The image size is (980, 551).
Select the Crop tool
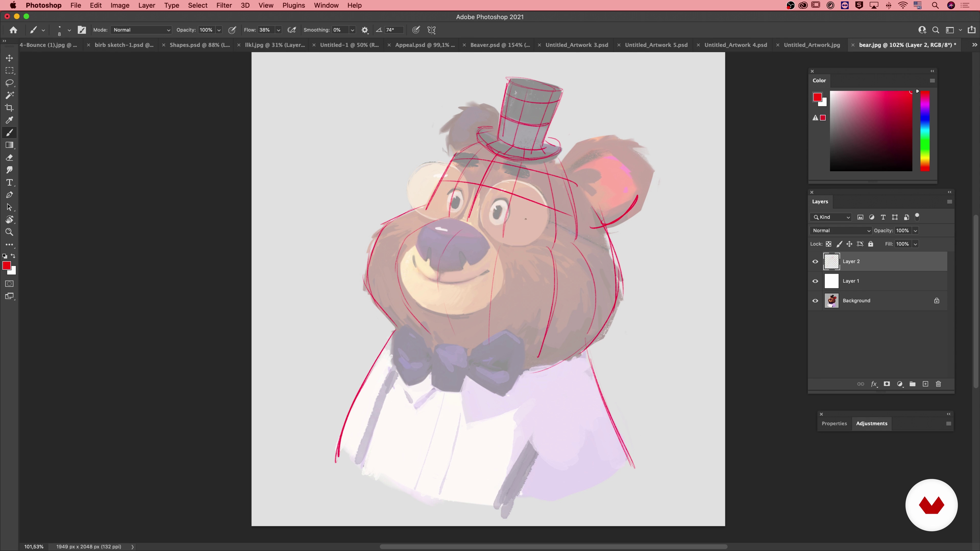(9, 108)
